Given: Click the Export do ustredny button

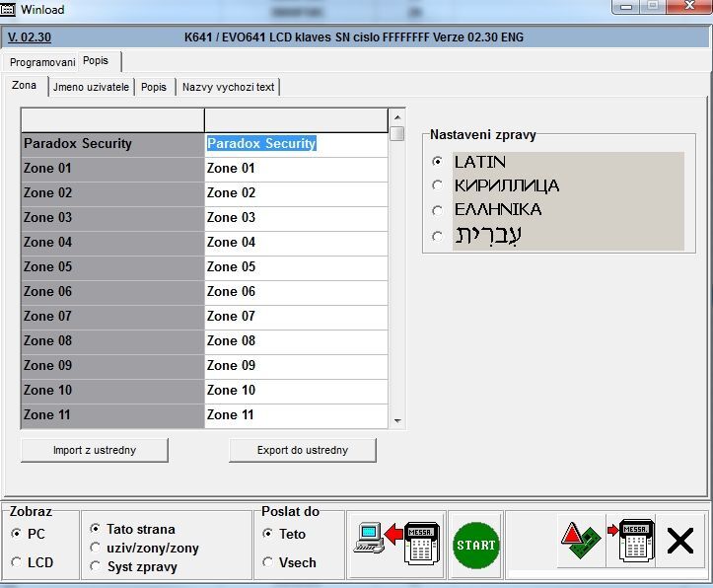Looking at the screenshot, I should (x=303, y=450).
